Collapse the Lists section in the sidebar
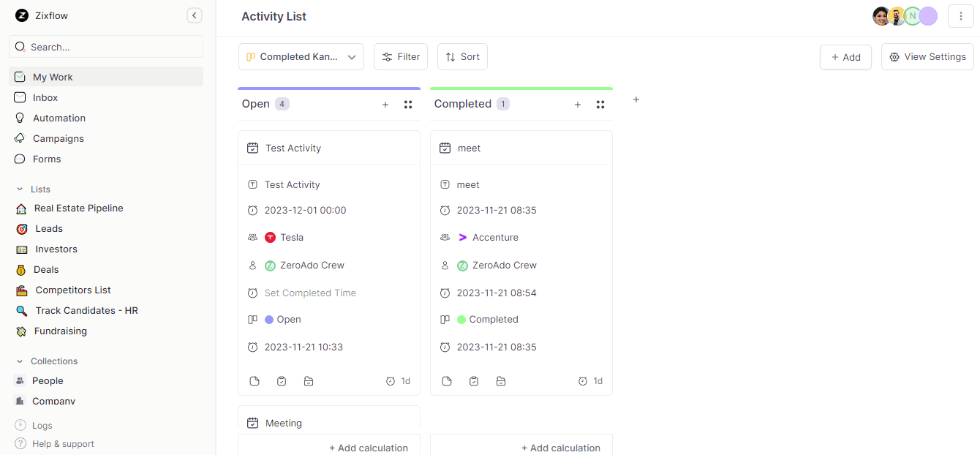 (21, 189)
